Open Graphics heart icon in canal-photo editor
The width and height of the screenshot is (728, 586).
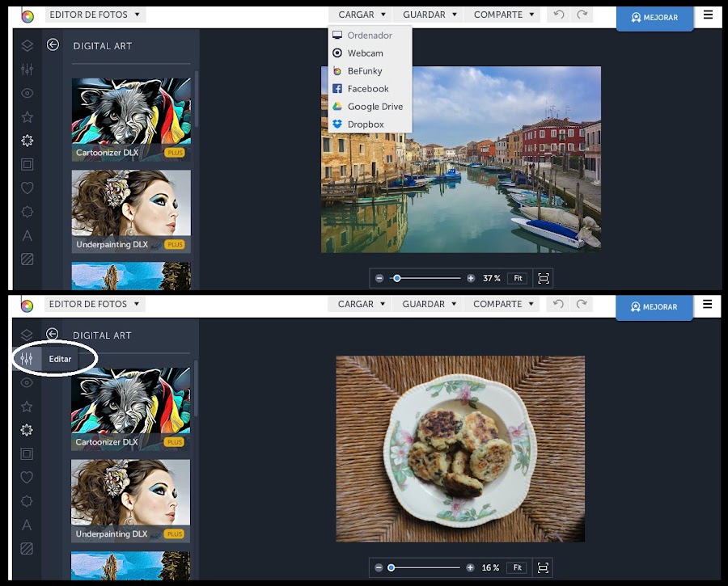click(27, 188)
